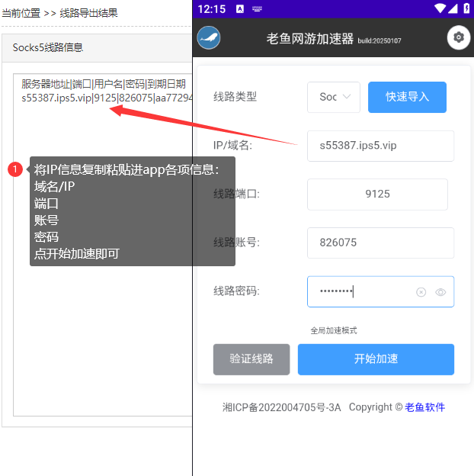The image size is (474, 476).
Task: Click the 全局加速模式 text
Action: (x=334, y=330)
